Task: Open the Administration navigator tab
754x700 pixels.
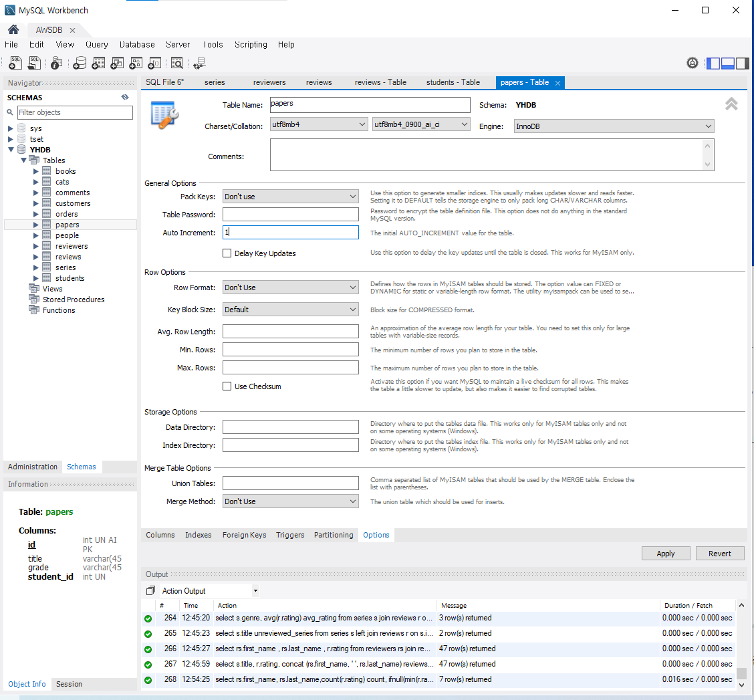Action: (32, 467)
